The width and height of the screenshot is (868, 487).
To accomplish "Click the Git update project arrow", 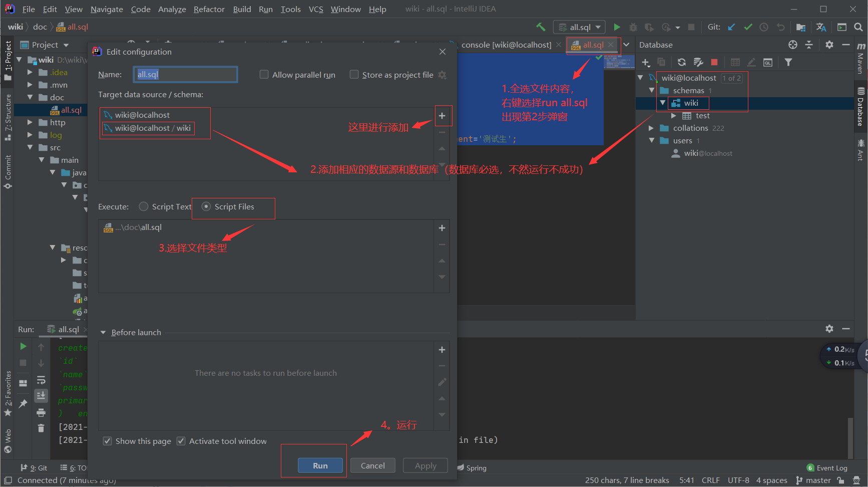I will pos(731,27).
